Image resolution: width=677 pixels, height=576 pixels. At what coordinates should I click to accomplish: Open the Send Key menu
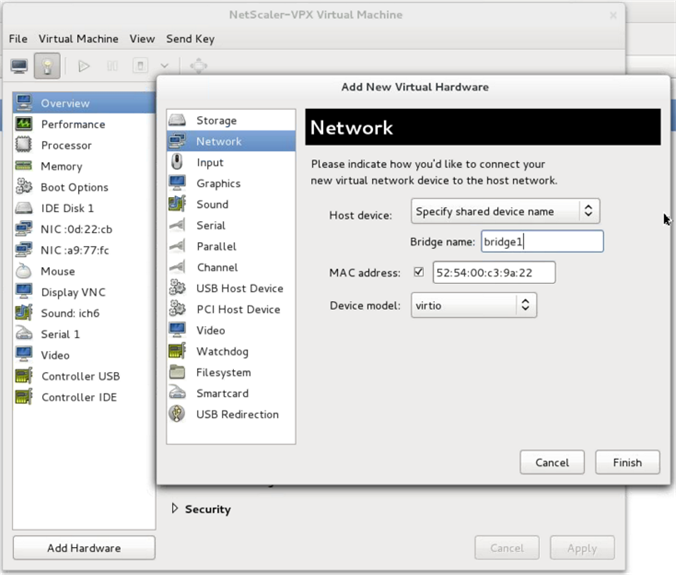click(x=190, y=39)
